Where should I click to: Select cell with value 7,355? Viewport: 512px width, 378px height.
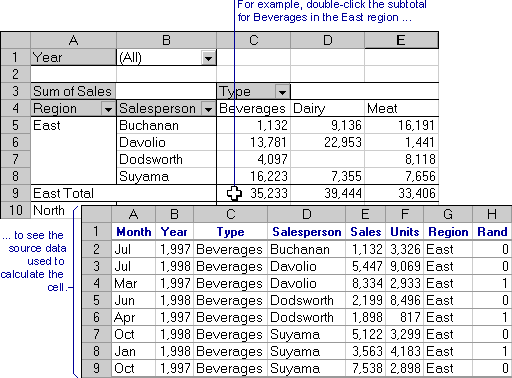point(327,177)
